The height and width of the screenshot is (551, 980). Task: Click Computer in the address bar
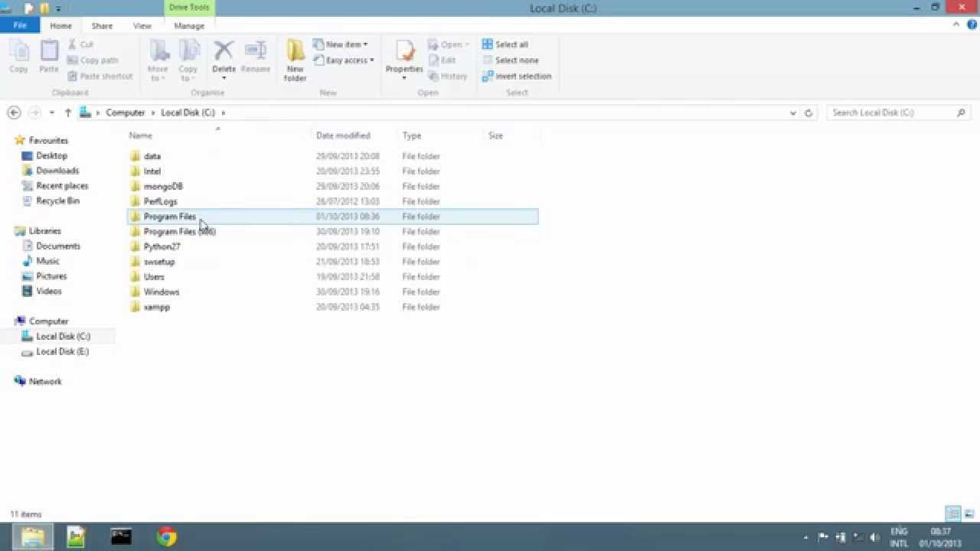tap(126, 112)
